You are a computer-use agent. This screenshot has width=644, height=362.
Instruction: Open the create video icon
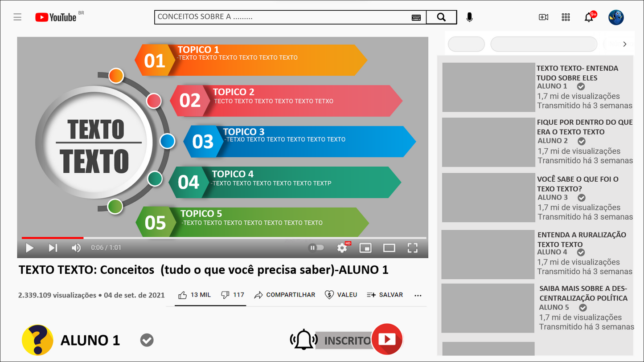[x=543, y=17]
